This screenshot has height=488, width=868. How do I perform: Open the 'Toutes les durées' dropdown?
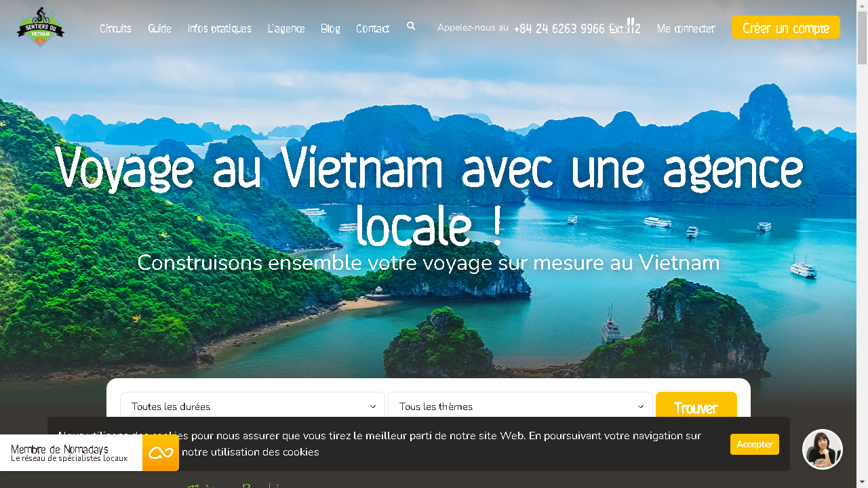tap(252, 407)
